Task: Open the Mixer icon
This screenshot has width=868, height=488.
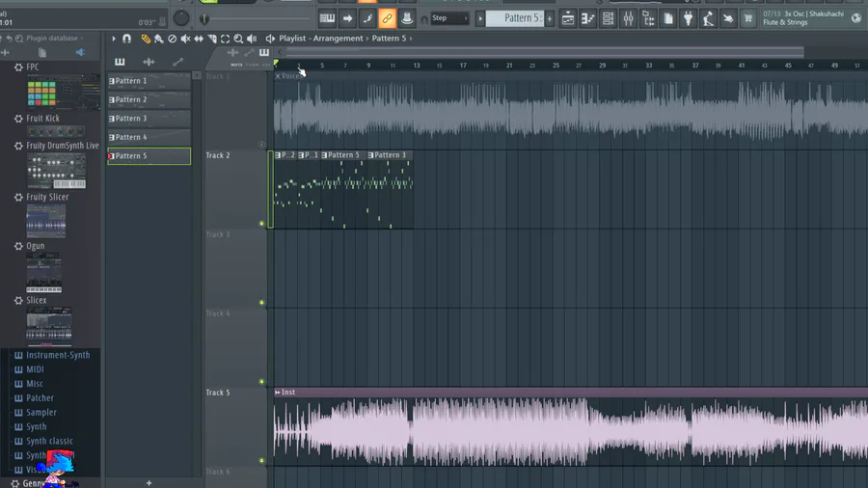Action: [x=628, y=18]
